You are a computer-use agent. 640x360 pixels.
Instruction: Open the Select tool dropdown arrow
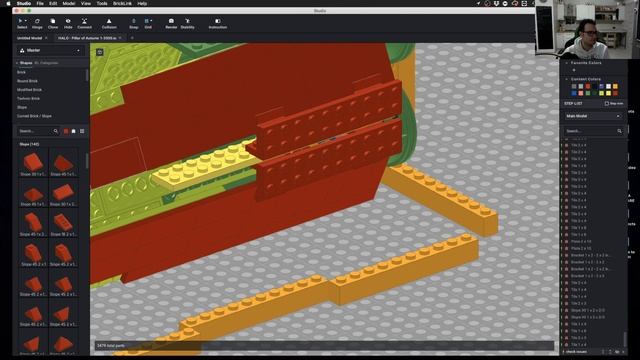pyautogui.click(x=26, y=21)
